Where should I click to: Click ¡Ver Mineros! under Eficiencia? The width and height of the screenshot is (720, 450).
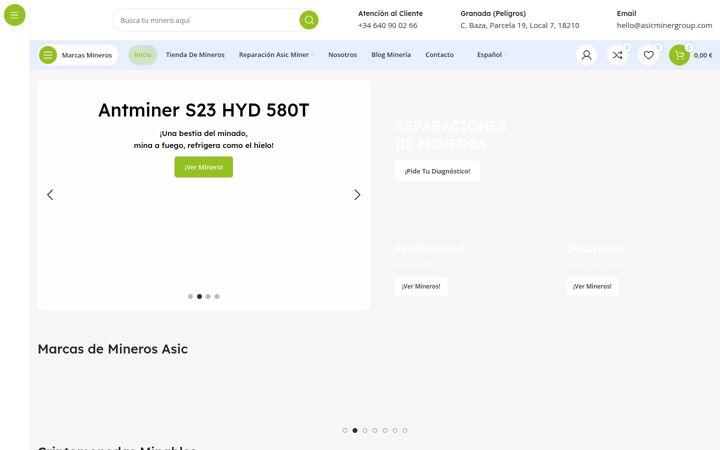tap(592, 286)
